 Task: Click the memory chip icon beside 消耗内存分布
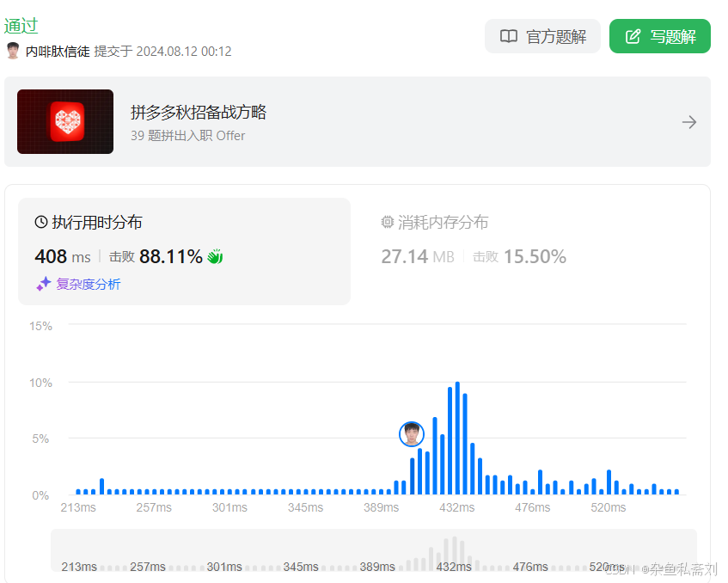click(x=387, y=222)
